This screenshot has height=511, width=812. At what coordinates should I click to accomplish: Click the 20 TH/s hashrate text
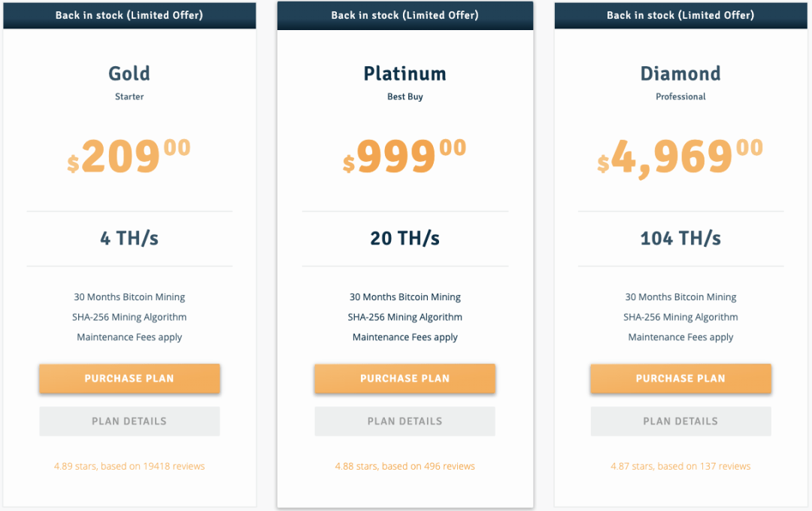[405, 239]
